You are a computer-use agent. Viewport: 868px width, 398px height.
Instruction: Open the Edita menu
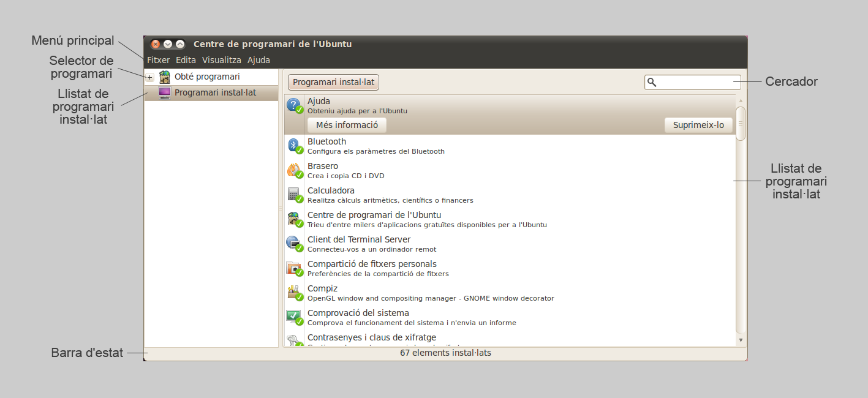186,60
